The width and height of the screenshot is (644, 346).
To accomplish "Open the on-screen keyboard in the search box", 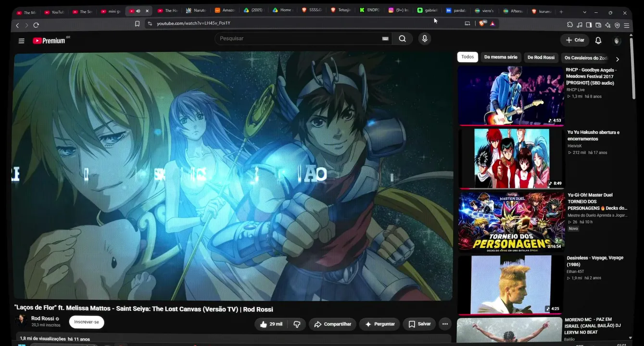I will (x=385, y=38).
